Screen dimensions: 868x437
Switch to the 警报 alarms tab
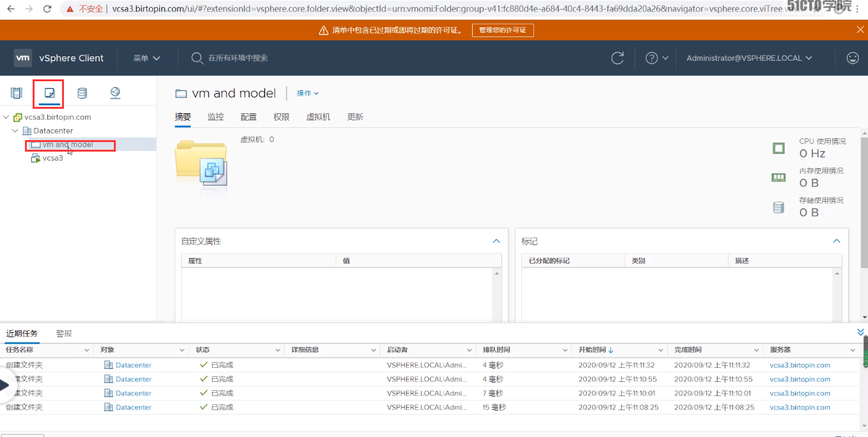click(64, 333)
